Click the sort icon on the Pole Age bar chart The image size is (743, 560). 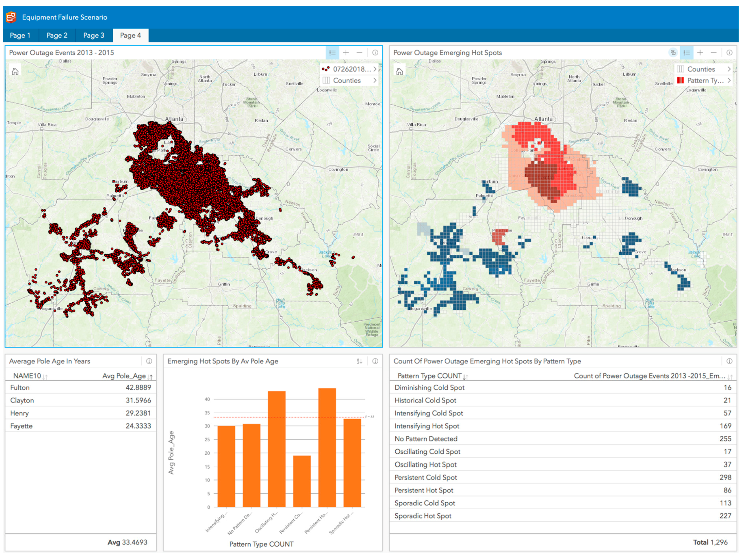(359, 361)
